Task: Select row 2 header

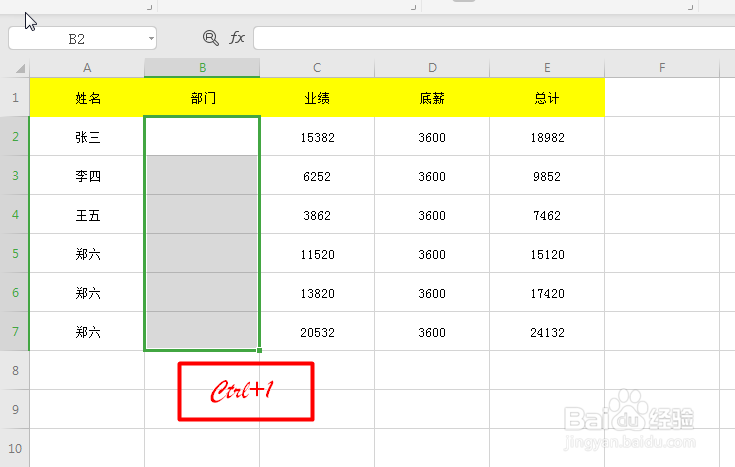Action: coord(15,136)
